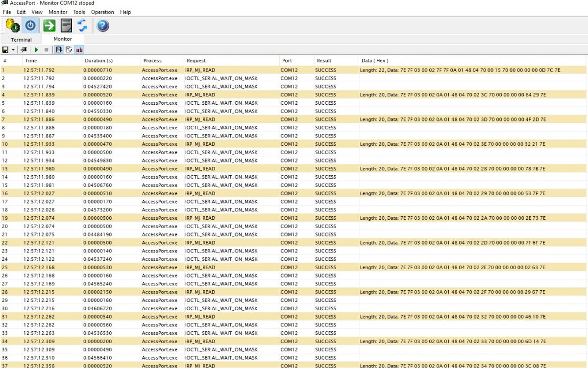Click the gray stop monitoring button

[46, 50]
